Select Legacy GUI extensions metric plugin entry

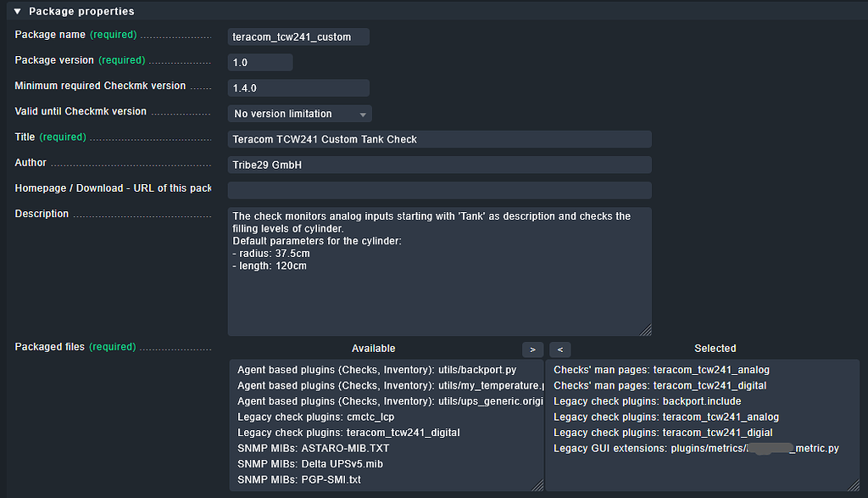click(695, 448)
